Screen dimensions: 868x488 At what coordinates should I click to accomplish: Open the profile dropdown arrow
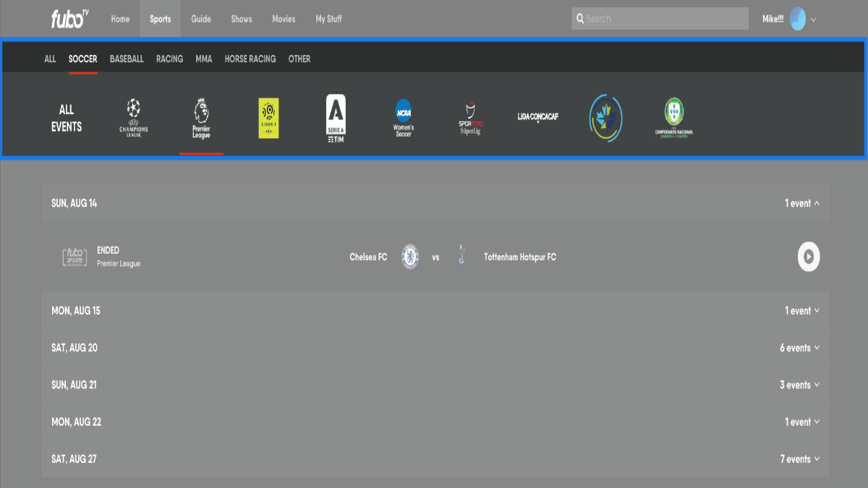813,20
